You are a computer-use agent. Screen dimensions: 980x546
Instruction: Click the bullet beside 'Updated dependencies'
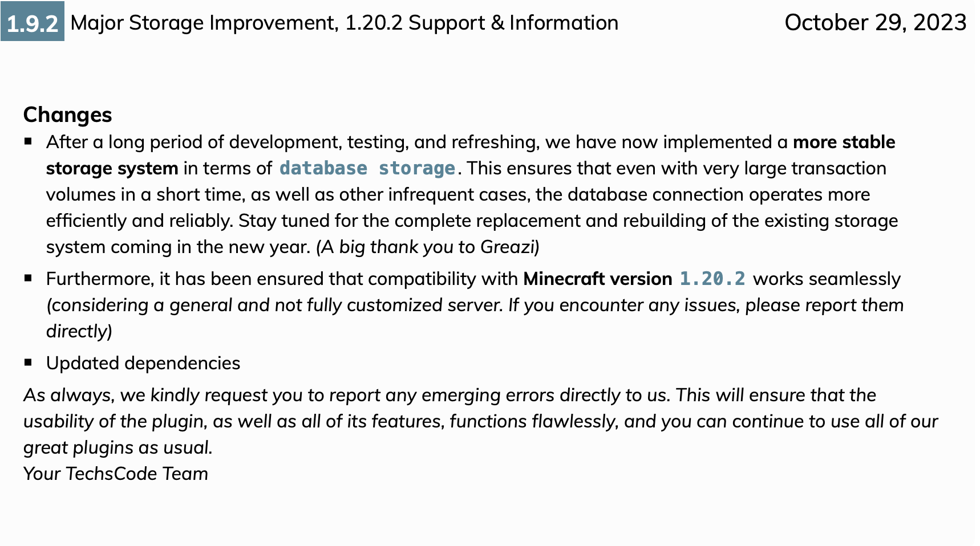(29, 362)
